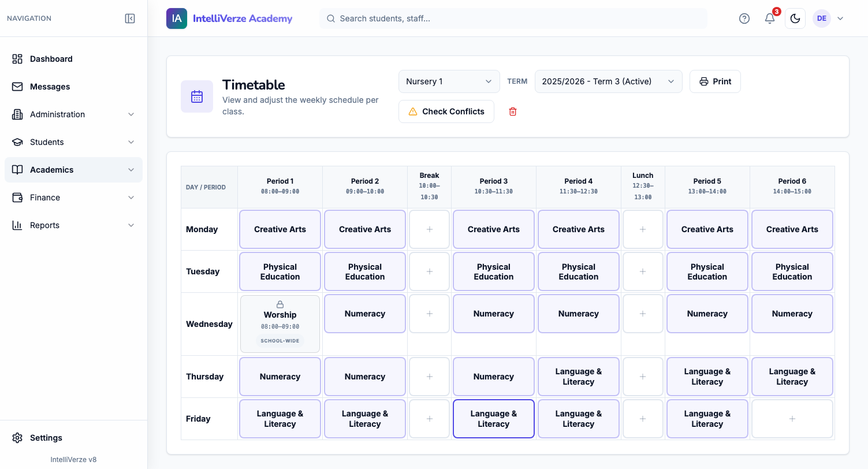Viewport: 868px width, 469px height.
Task: Add entry to Monday Lunch slot
Action: pyautogui.click(x=643, y=229)
